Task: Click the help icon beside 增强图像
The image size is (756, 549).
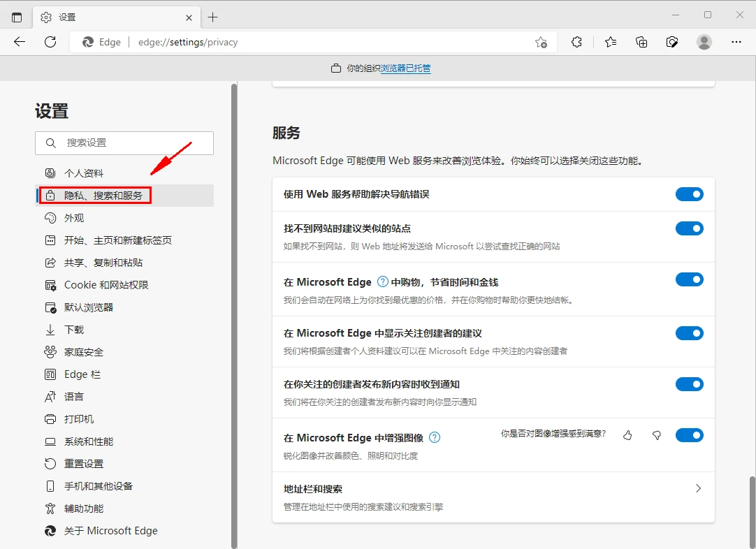Action: (x=435, y=437)
